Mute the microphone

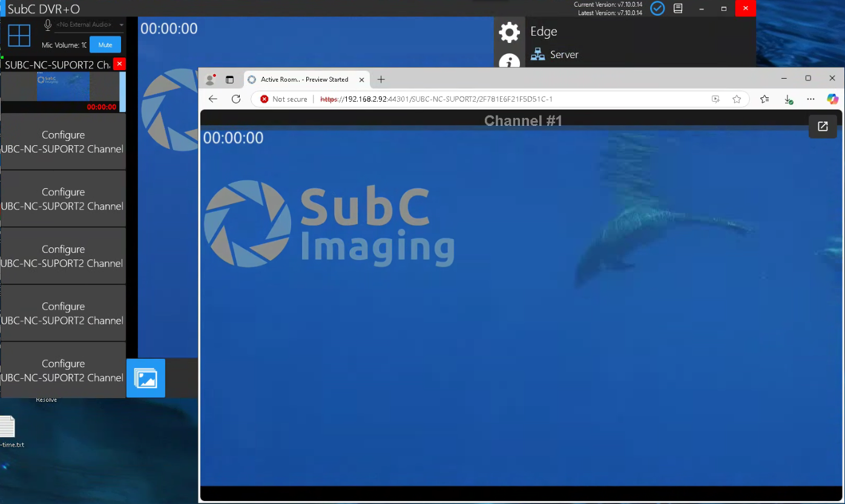[x=105, y=45]
